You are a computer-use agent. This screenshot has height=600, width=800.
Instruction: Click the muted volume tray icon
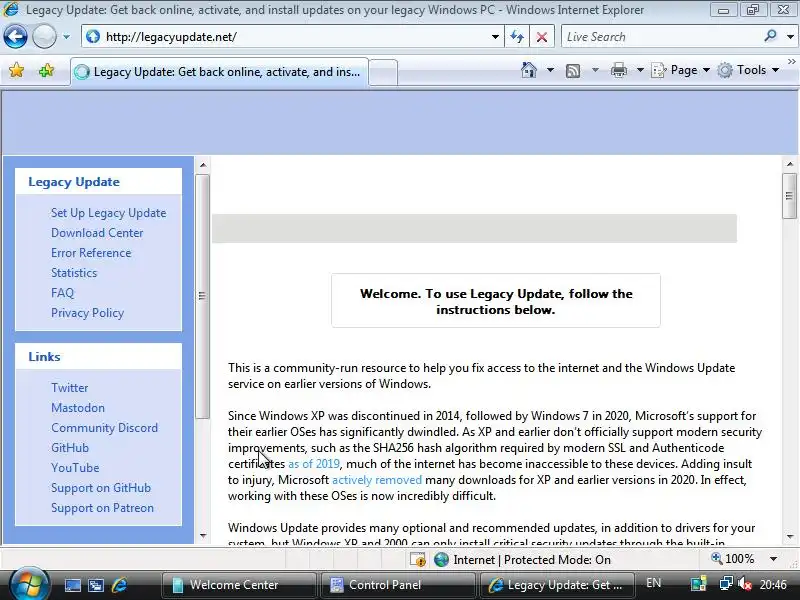click(x=744, y=584)
